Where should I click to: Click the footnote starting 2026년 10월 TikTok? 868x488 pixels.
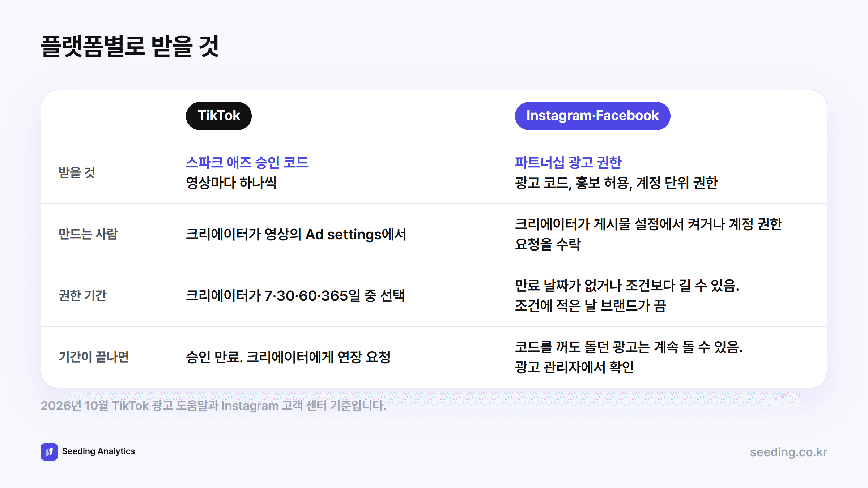coord(213,406)
